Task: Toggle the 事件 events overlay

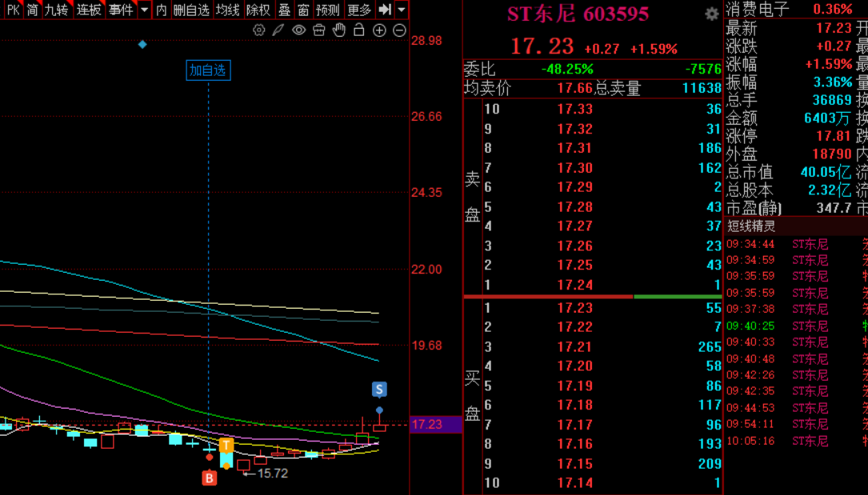Action: 121,10
